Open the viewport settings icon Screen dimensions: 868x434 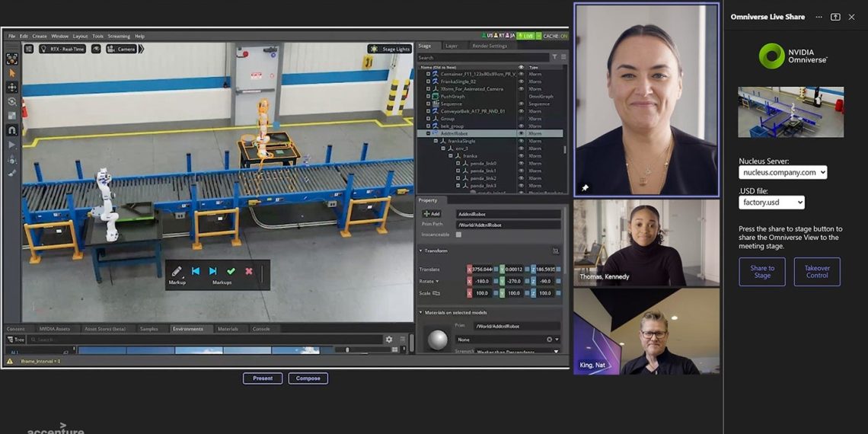point(29,49)
